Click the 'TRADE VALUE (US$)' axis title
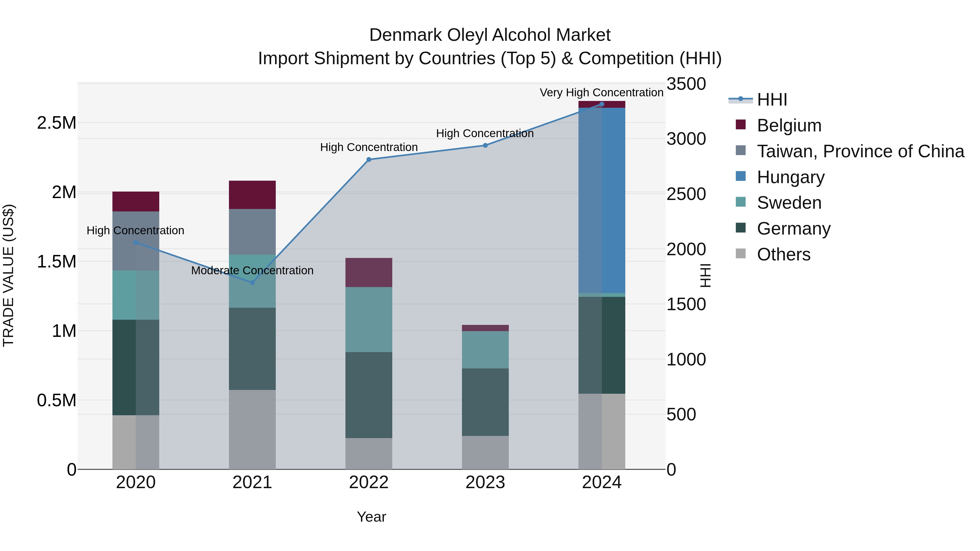The width and height of the screenshot is (980, 551). [8, 275]
